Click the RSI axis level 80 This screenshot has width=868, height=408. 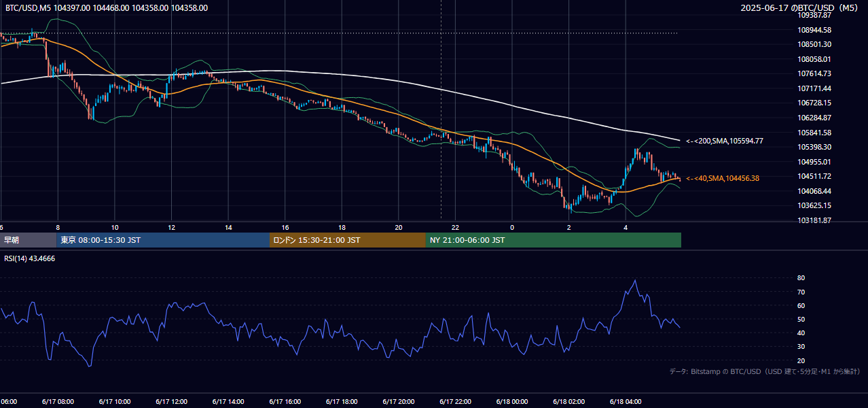pyautogui.click(x=801, y=278)
